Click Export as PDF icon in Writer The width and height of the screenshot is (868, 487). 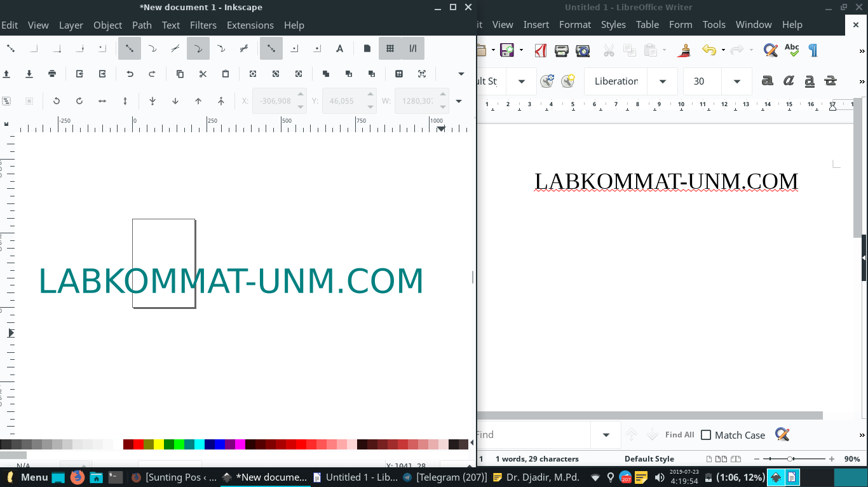[x=541, y=50]
